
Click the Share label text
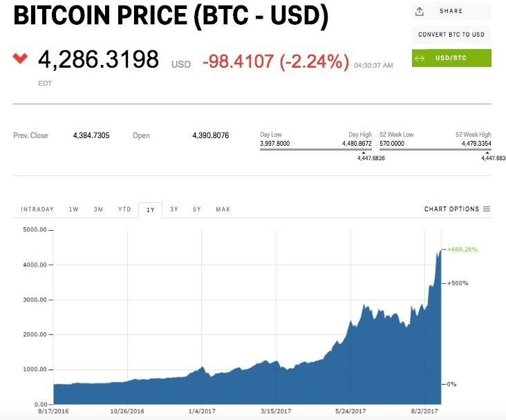[x=451, y=11]
